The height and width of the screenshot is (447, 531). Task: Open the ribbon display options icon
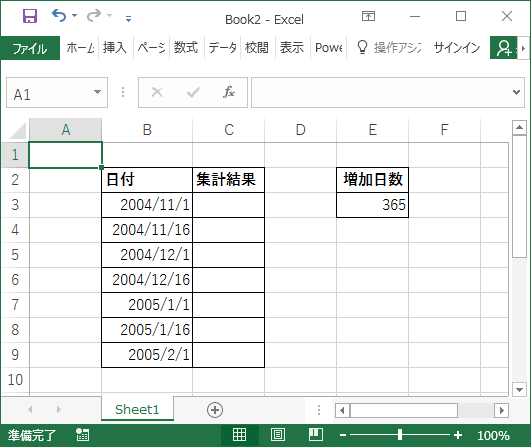coord(368,16)
